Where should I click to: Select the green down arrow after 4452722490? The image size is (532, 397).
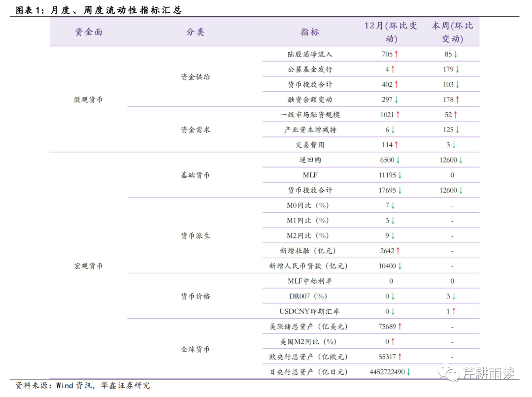409,372
